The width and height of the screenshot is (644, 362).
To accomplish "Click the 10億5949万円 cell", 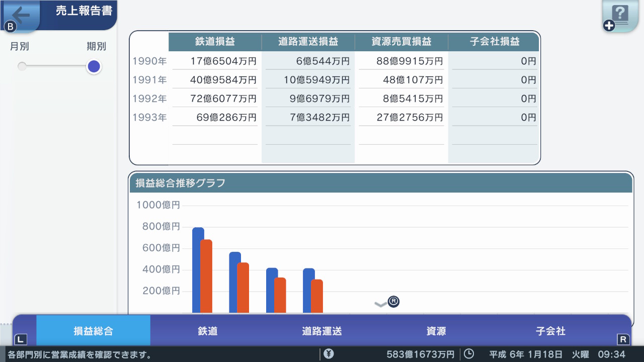I will pos(316,80).
